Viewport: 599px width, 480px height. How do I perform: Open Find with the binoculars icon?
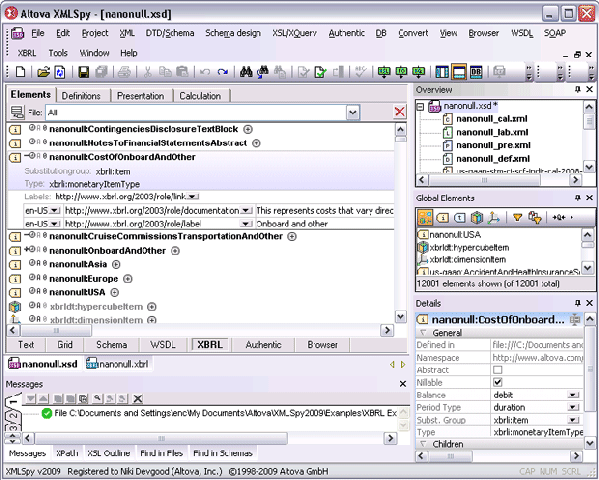point(246,72)
